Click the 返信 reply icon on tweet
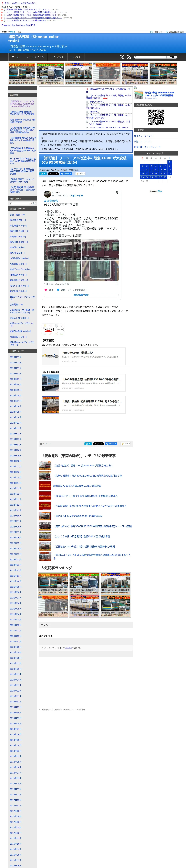This screenshot has width=186, height=868. coord(58,290)
